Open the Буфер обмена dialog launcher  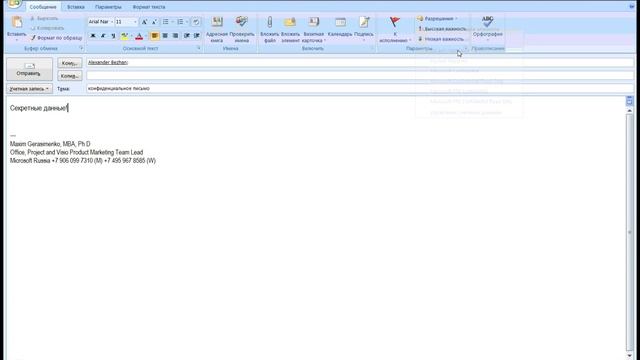[x=81, y=49]
